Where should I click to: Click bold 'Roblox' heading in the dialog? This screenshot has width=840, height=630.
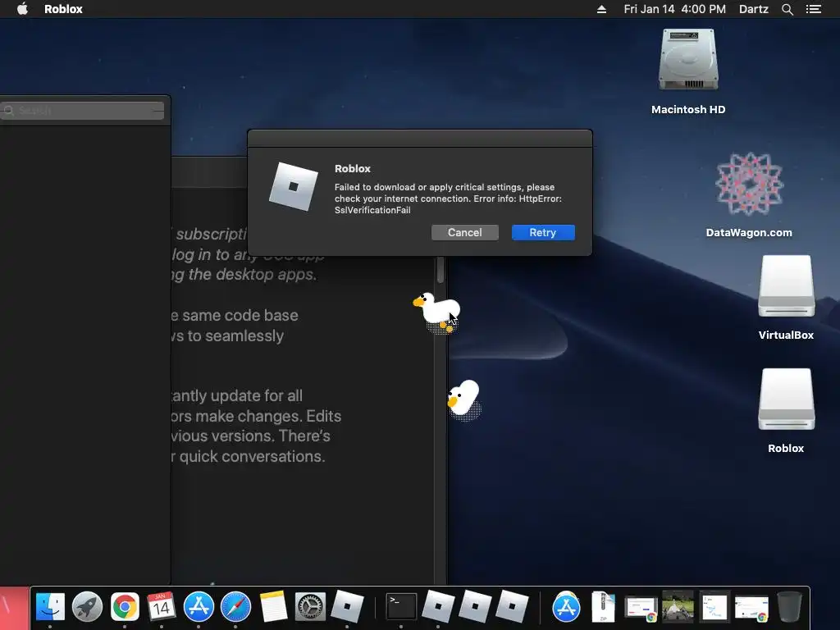[x=353, y=169]
